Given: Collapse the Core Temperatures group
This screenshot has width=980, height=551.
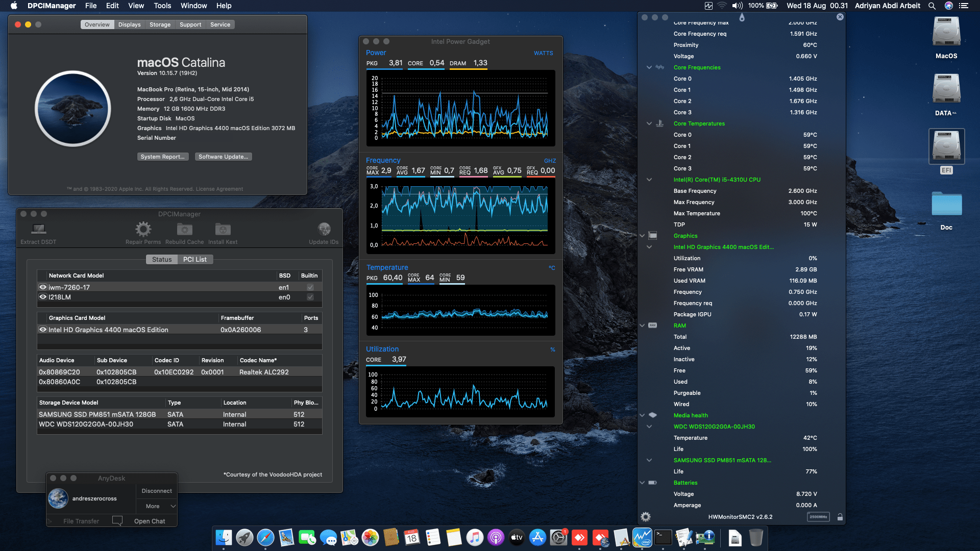Looking at the screenshot, I should [649, 123].
